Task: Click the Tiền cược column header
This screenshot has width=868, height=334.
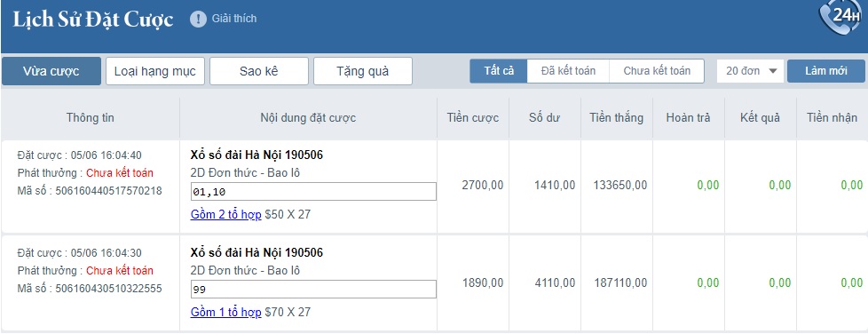Action: (x=473, y=117)
